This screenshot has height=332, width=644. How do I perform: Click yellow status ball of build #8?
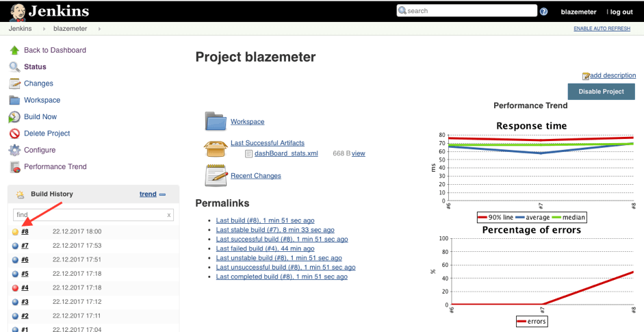click(x=15, y=232)
